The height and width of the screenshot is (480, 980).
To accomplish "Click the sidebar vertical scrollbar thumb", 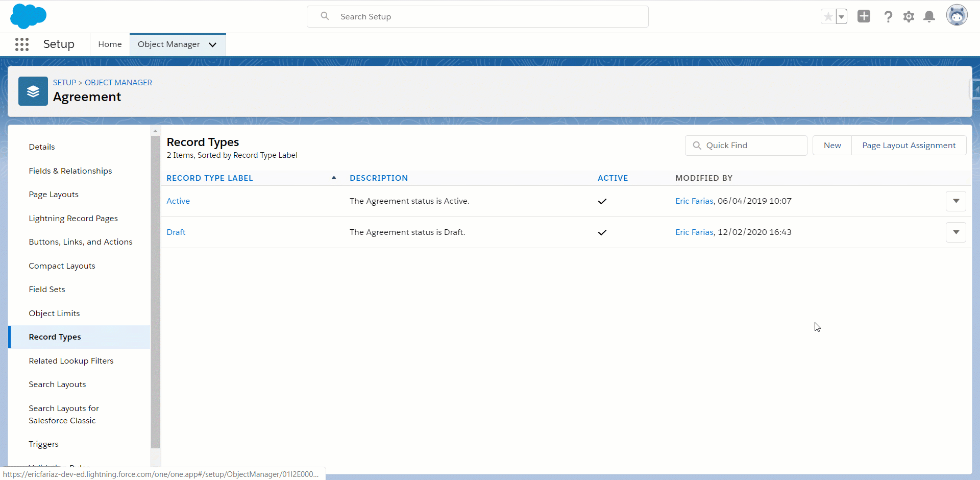I will (x=156, y=292).
